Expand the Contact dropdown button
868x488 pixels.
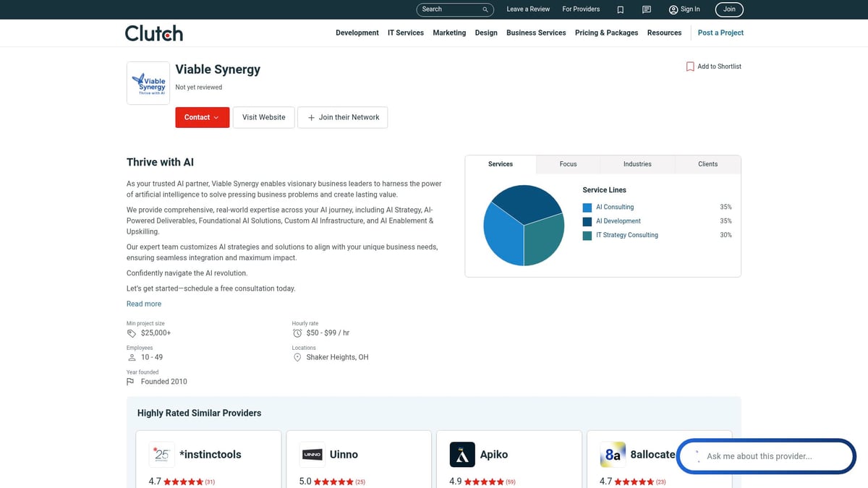(x=203, y=118)
